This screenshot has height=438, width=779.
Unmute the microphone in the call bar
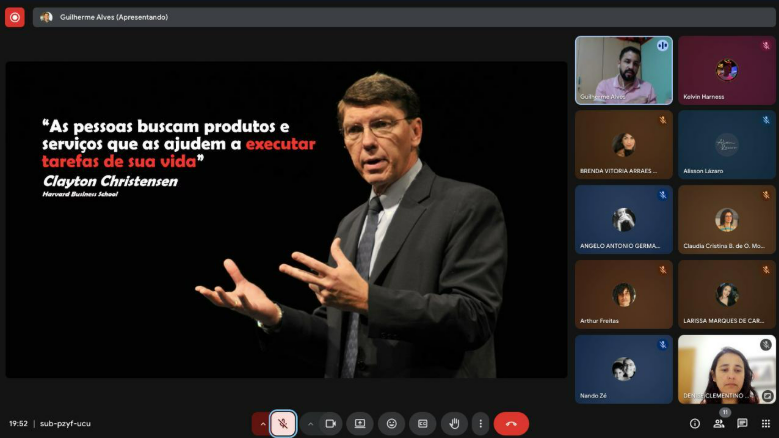click(283, 423)
